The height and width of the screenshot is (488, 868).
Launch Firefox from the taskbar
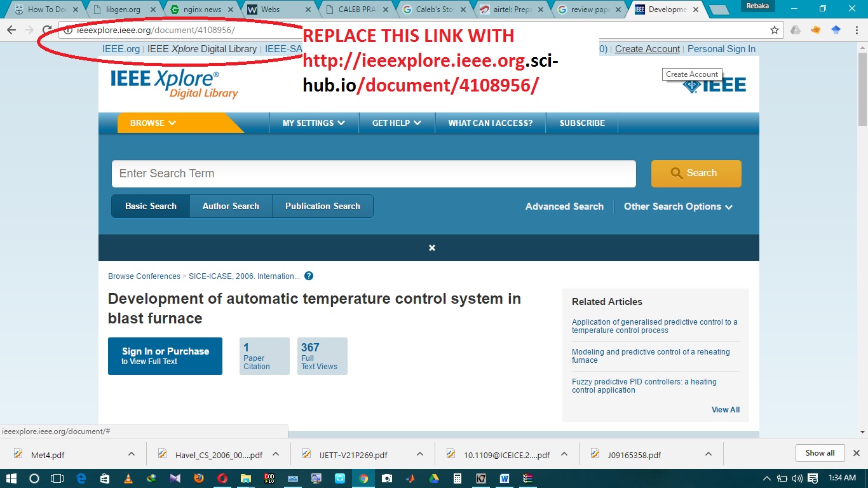199,478
